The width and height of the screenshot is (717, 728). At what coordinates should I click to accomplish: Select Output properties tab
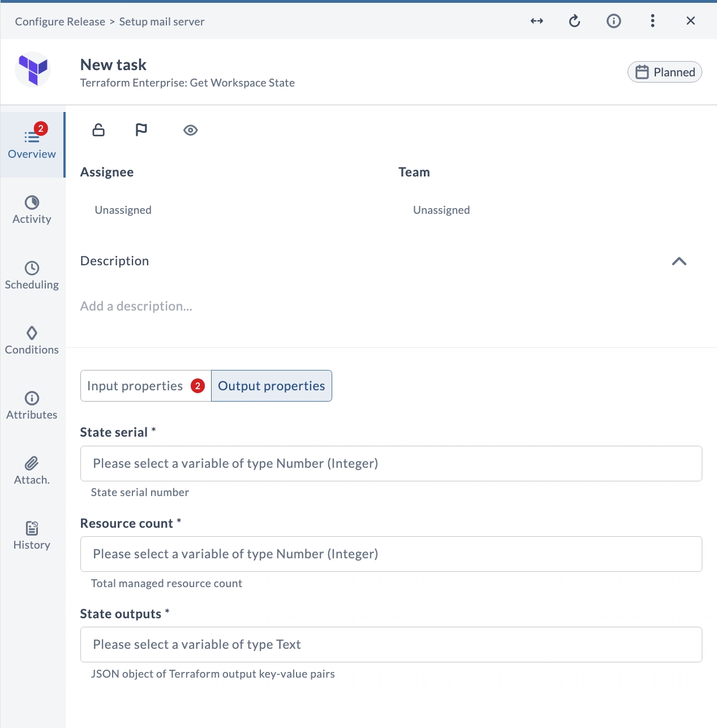tap(272, 386)
